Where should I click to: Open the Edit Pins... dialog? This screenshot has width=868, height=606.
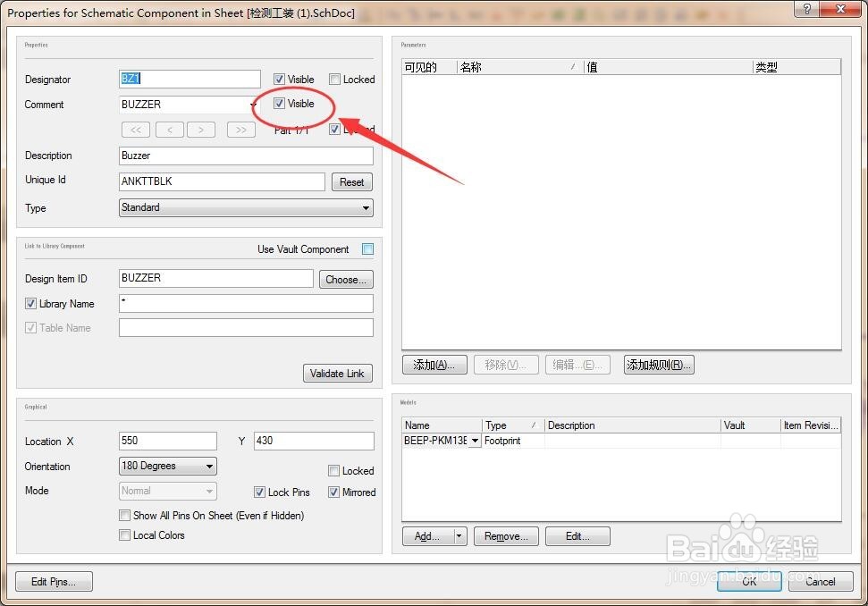click(54, 582)
